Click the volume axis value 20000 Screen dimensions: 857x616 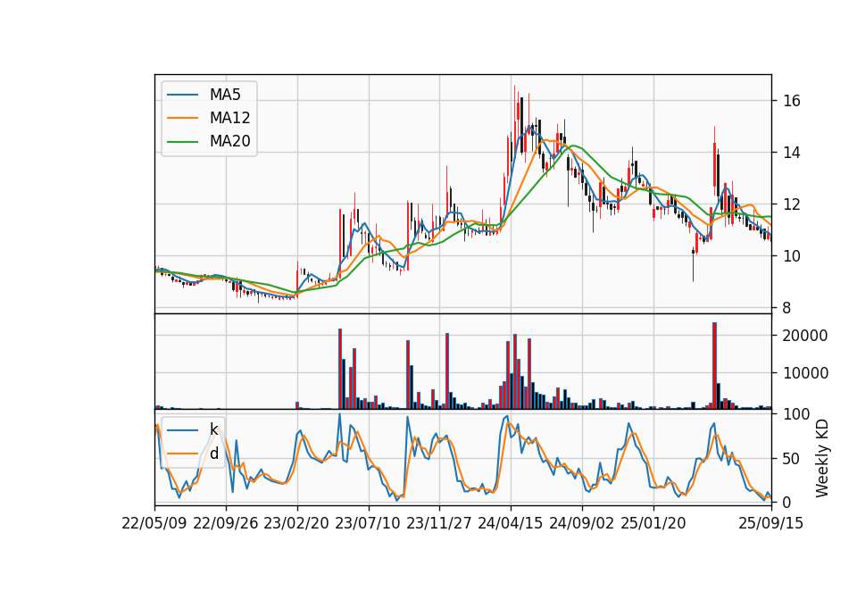(x=805, y=336)
